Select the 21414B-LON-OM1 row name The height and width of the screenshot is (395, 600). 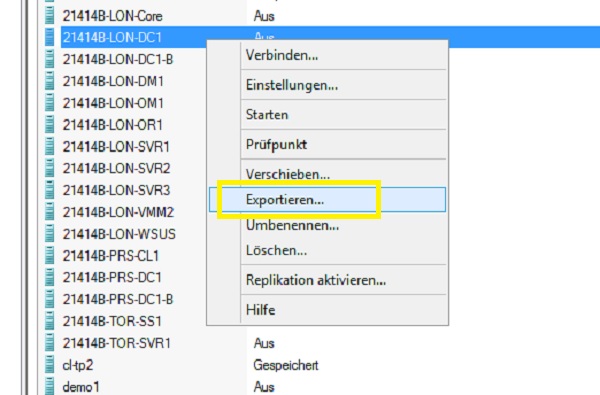tap(113, 103)
